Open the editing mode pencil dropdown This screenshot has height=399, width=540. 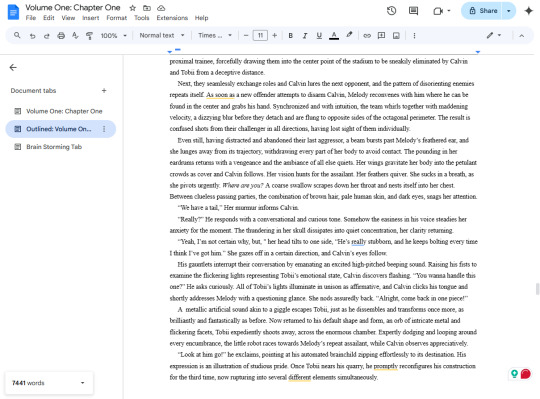(494, 35)
